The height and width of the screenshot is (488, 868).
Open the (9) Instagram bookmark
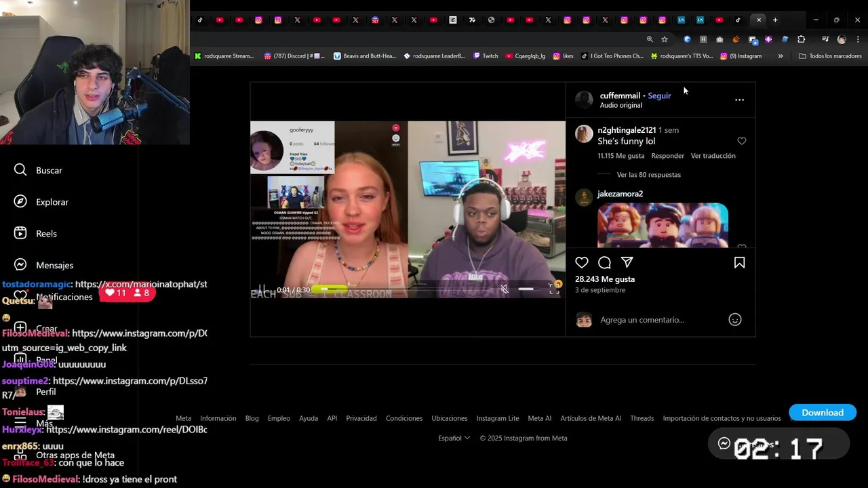(741, 56)
